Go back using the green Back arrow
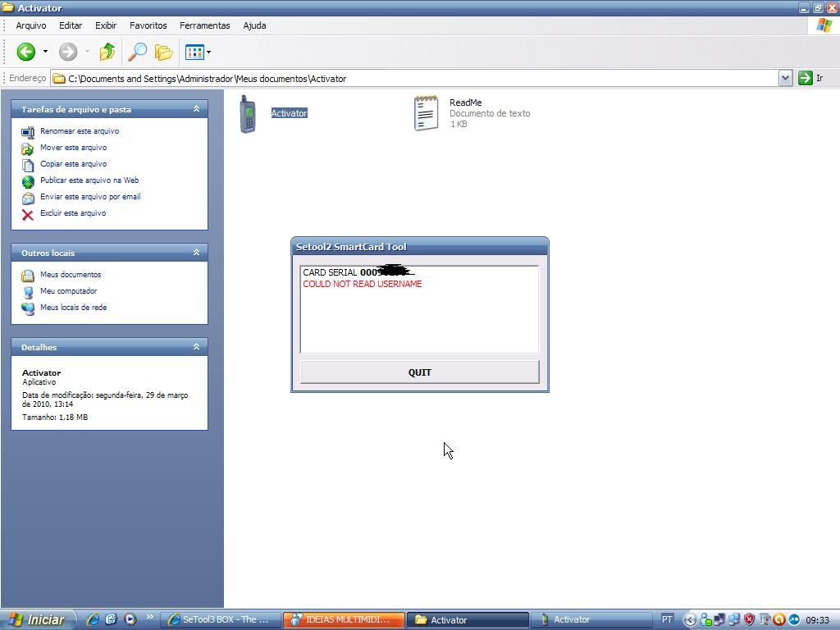This screenshot has height=630, width=840. (25, 52)
